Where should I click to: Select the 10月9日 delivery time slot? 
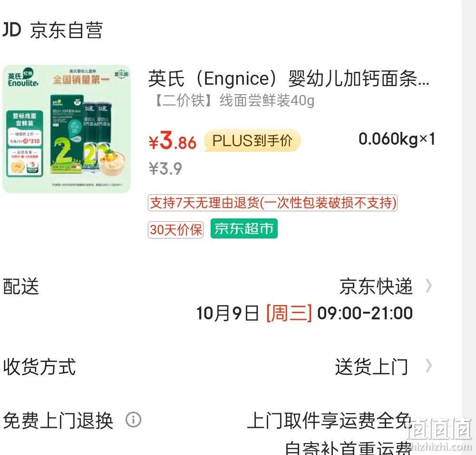(304, 313)
